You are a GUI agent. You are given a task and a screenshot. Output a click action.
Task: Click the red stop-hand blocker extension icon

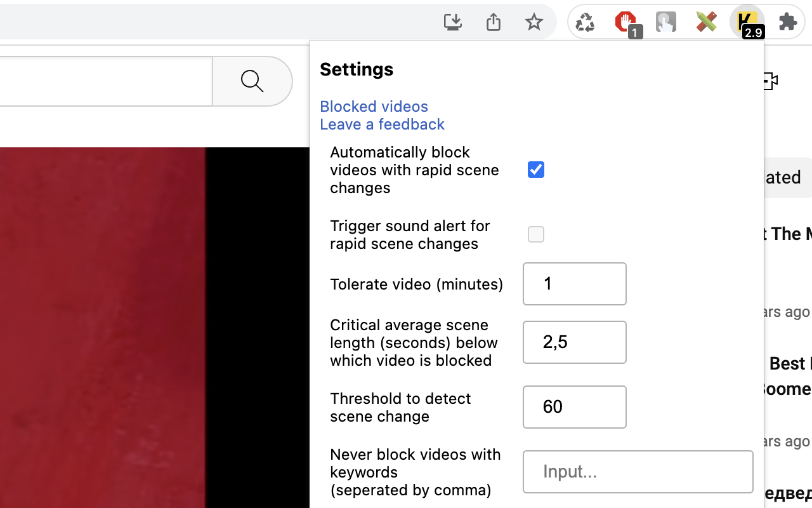625,21
